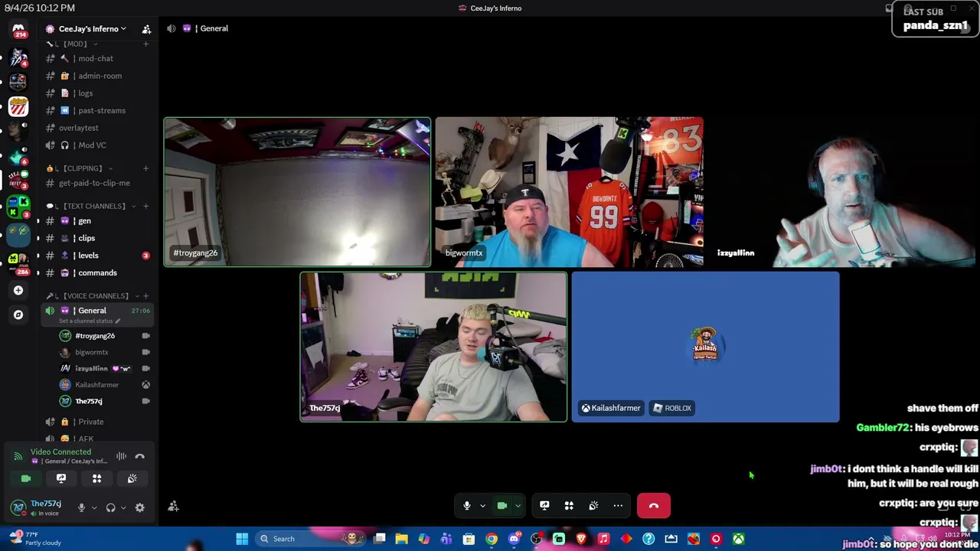Focus the bigwormtx video tile
The height and width of the screenshot is (551, 980).
(x=569, y=192)
